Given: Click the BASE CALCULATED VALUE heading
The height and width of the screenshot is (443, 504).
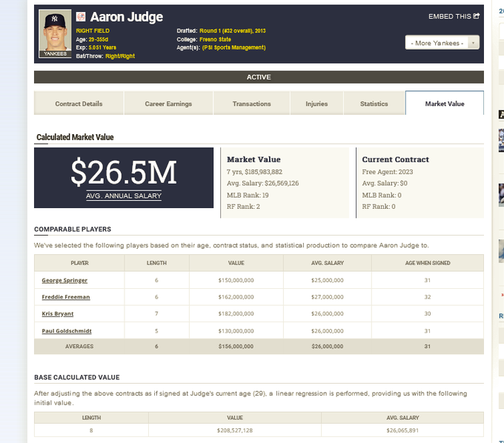Looking at the screenshot, I should click(x=77, y=378).
